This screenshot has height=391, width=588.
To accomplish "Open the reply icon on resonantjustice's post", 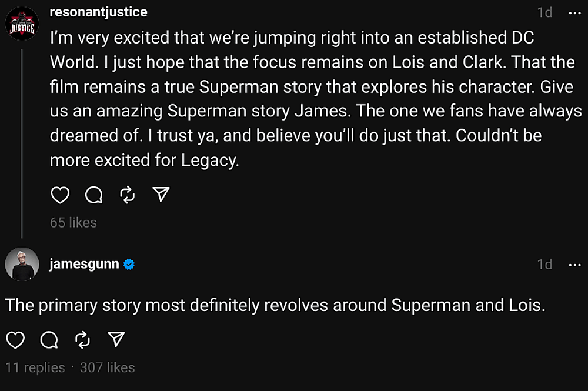I will [x=93, y=195].
